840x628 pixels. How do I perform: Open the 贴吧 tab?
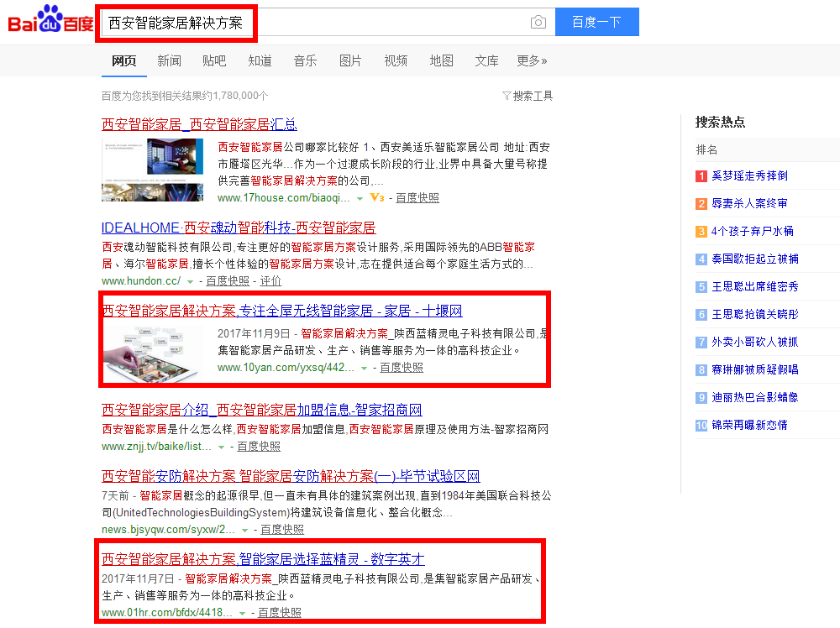(x=214, y=61)
